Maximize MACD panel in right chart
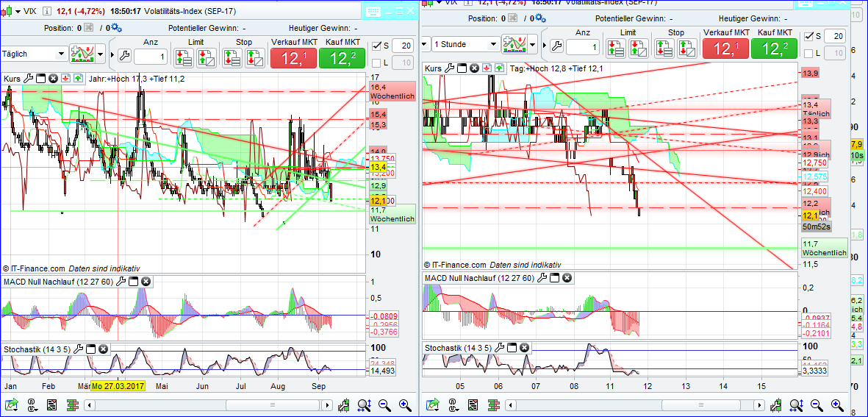Viewport: 868px width, 417px height. [x=554, y=277]
